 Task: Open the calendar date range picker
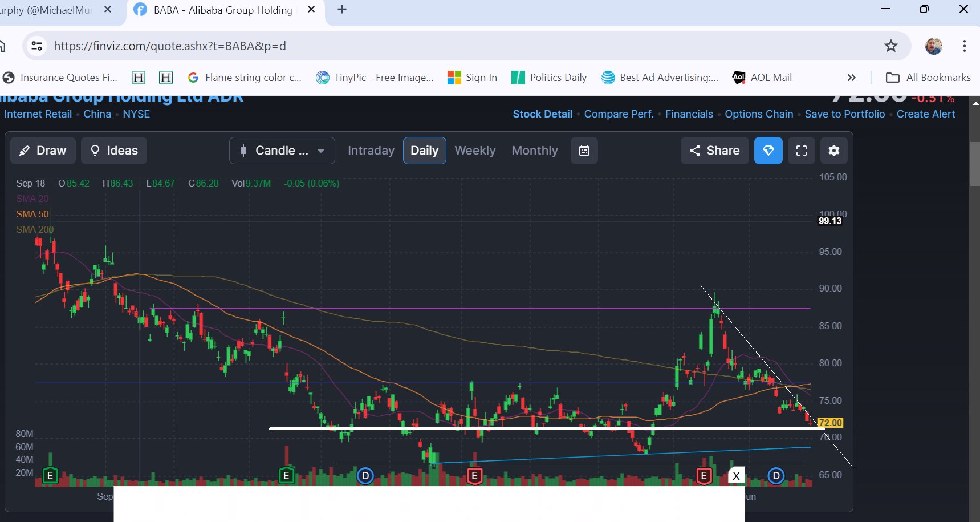click(584, 151)
